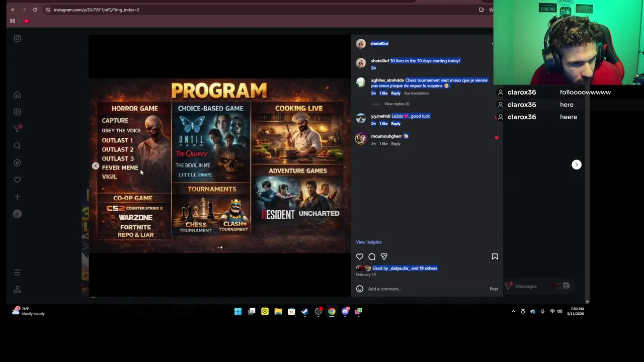Click the Meta apps icon at sidebar bottom
Screen dimensions: 644x362
17,290
